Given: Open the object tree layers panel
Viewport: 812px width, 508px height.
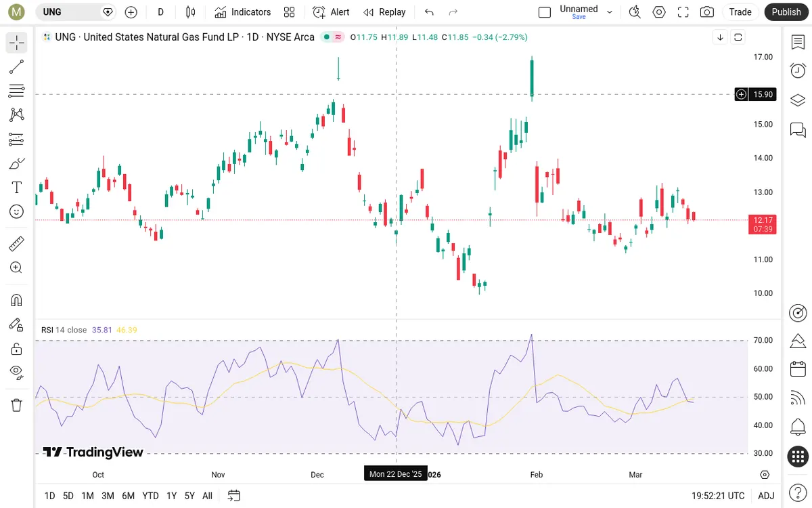Looking at the screenshot, I should [798, 100].
